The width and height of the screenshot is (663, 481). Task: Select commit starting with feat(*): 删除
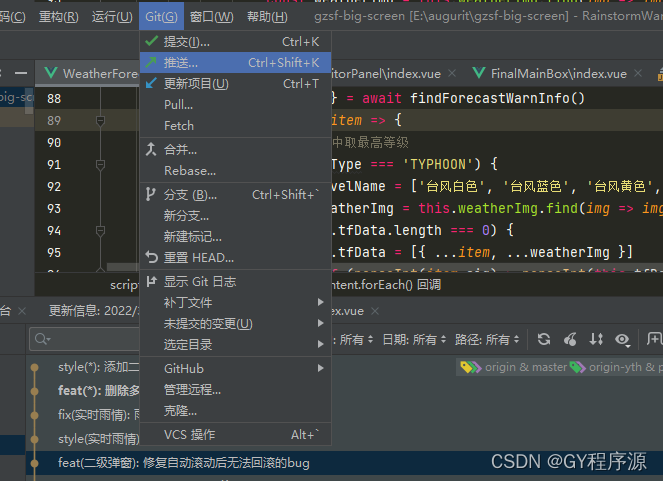(99, 390)
